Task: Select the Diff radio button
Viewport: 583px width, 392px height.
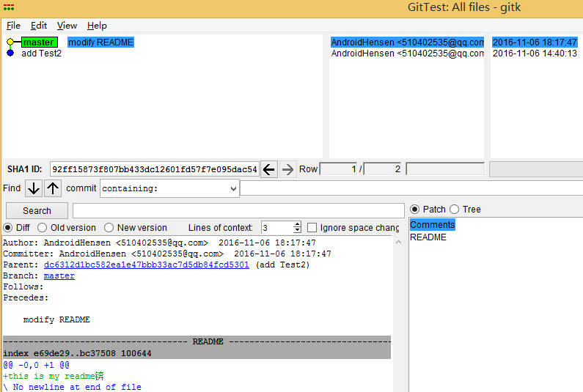Action: [8, 227]
